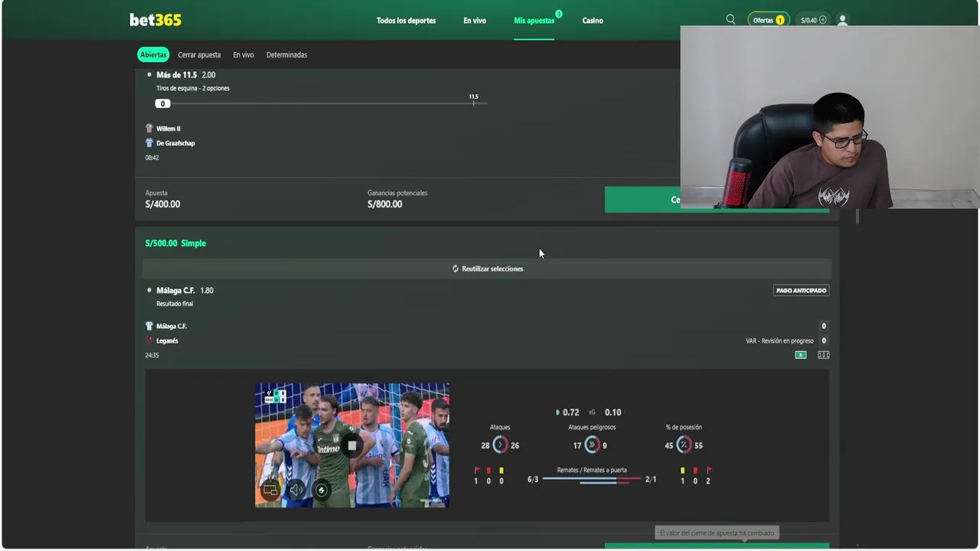Click the Leganés shirt icon
This screenshot has width=980, height=551.
click(x=149, y=341)
